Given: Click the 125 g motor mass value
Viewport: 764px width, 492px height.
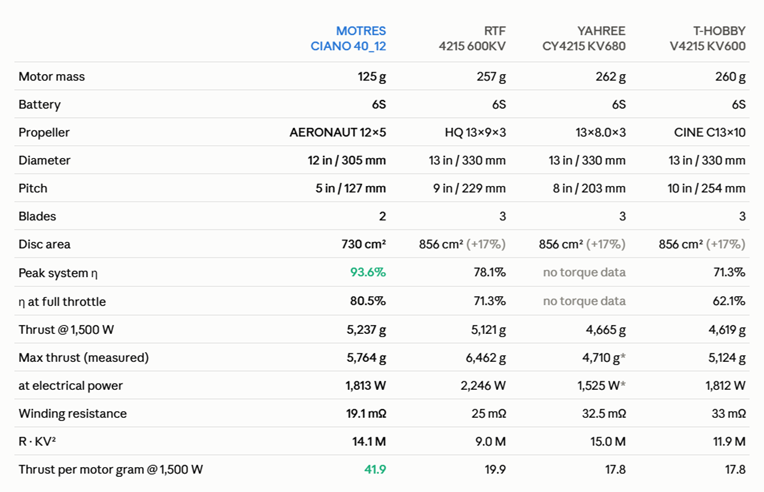Looking at the screenshot, I should tap(372, 76).
